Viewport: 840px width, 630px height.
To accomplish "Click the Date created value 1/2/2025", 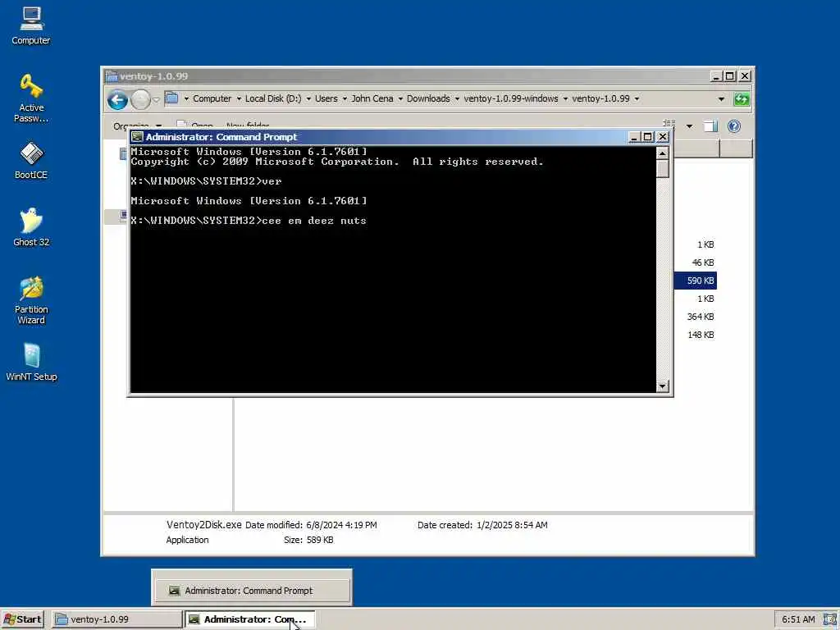I will pos(512,525).
